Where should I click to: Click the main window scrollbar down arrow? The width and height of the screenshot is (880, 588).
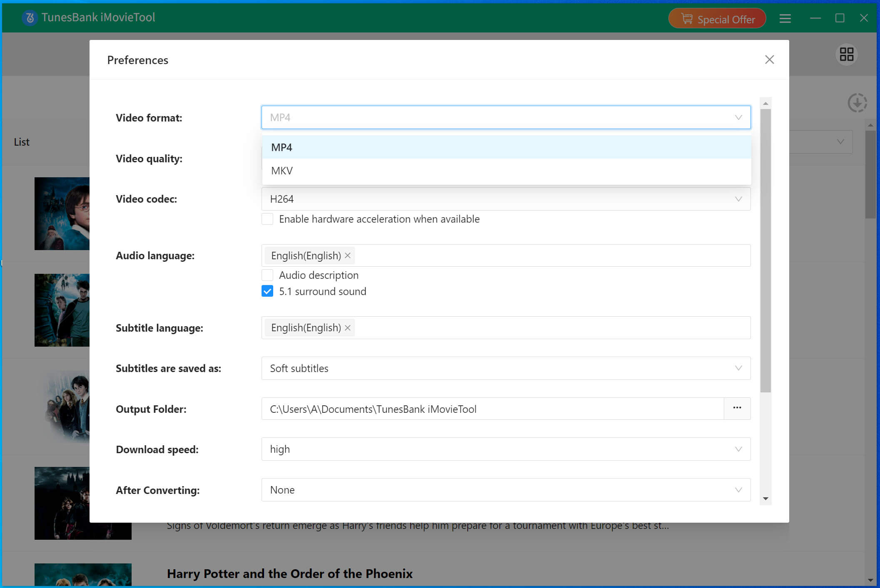click(x=870, y=580)
